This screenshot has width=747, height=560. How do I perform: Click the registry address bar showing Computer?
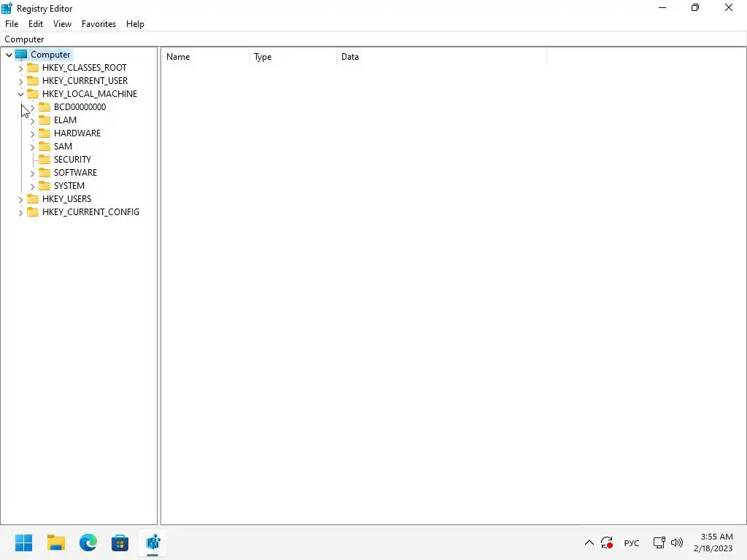pyautogui.click(x=373, y=39)
